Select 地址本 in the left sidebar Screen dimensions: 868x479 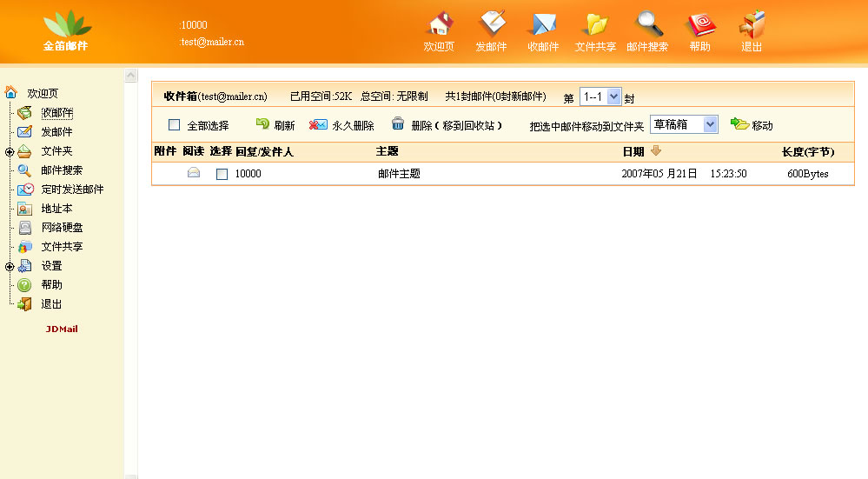(56, 209)
